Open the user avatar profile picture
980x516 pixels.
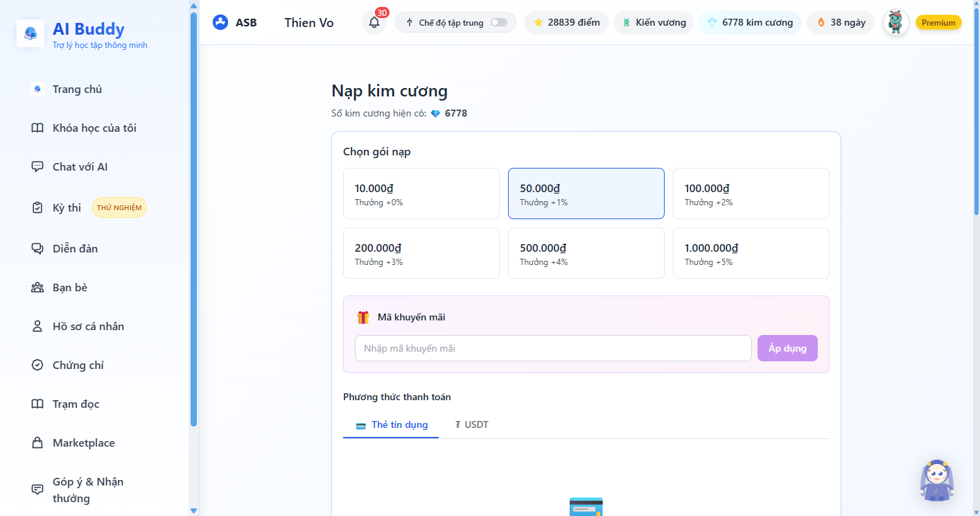tap(895, 22)
